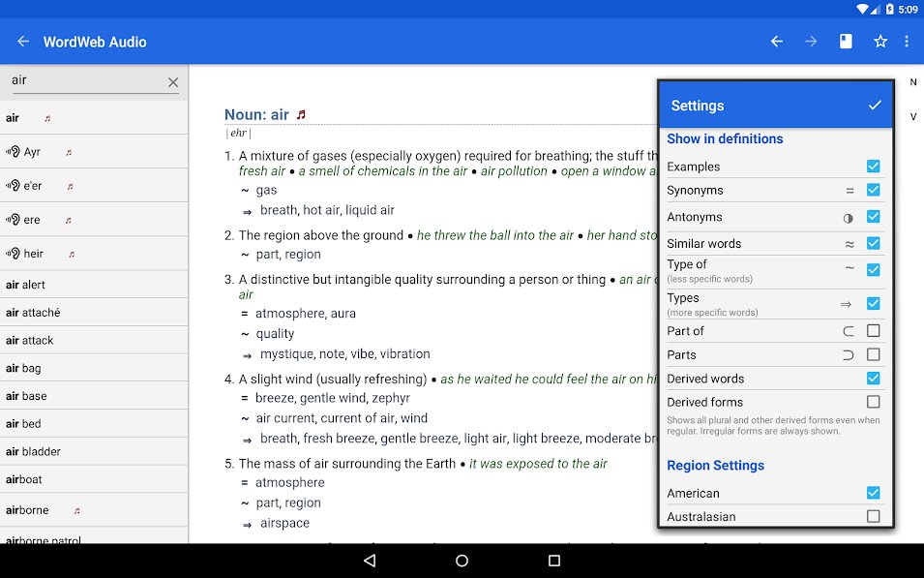This screenshot has width=924, height=578.
Task: Select air attack from word list
Action: pos(94,340)
